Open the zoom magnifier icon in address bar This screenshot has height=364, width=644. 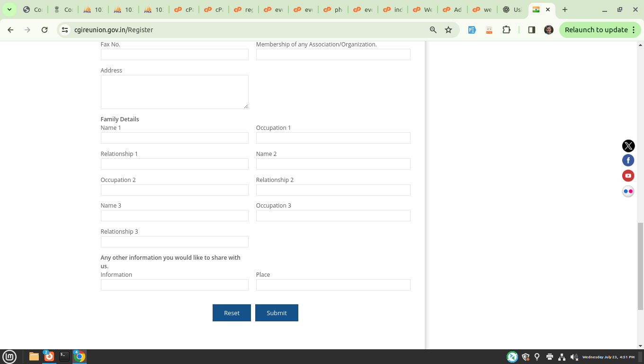tap(433, 30)
